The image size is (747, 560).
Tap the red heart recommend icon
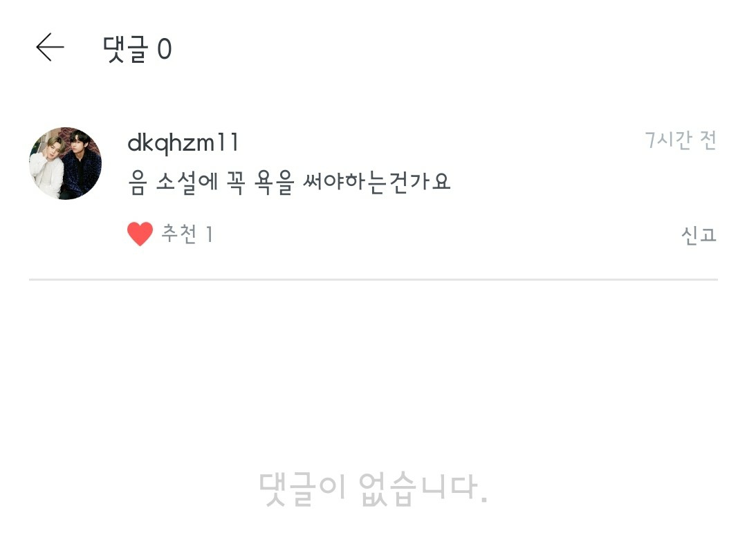tap(140, 234)
